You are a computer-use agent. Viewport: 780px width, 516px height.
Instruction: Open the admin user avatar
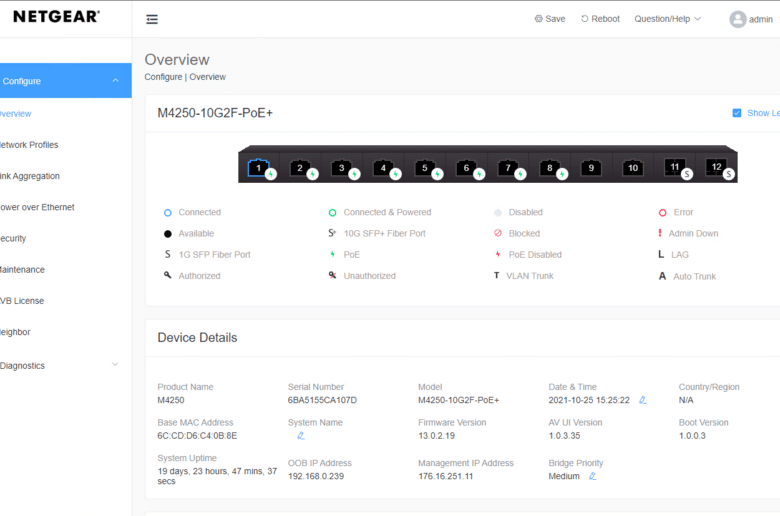click(738, 19)
